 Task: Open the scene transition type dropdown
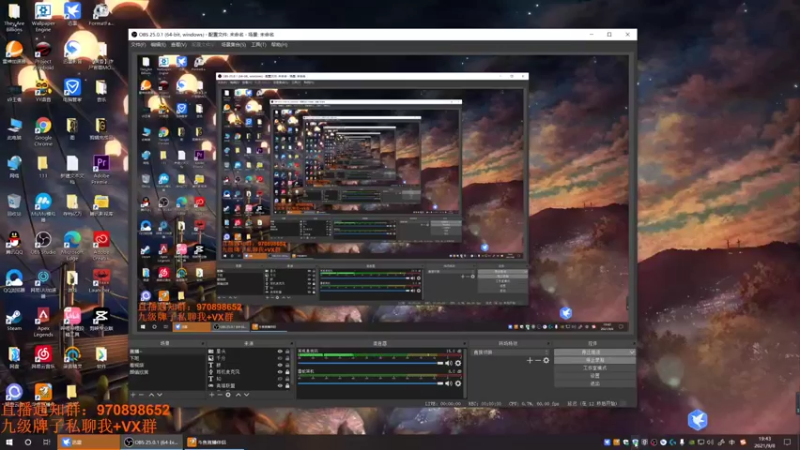511,352
